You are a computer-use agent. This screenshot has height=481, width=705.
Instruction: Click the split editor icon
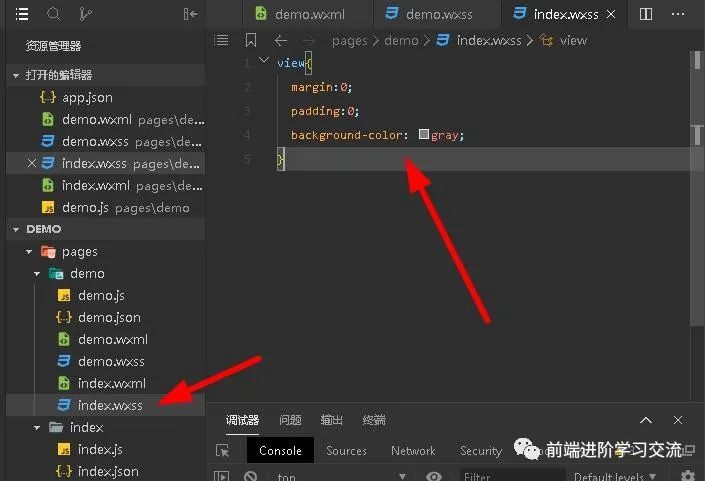click(646, 14)
